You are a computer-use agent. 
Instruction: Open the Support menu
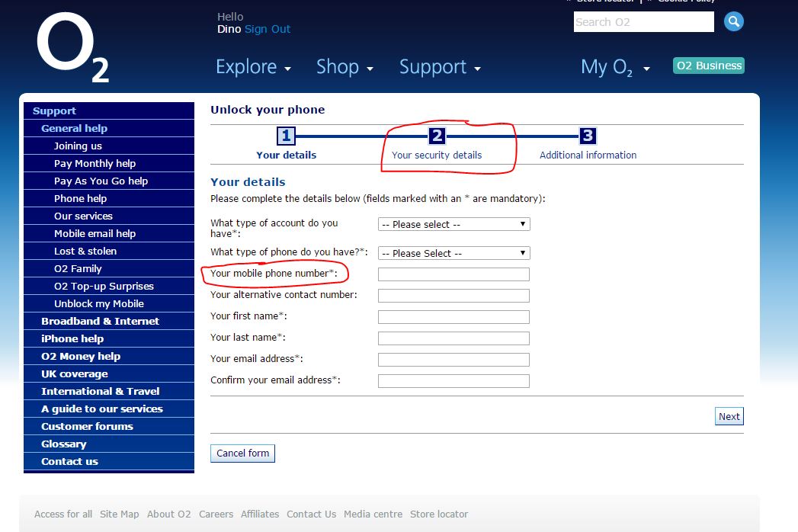[440, 67]
